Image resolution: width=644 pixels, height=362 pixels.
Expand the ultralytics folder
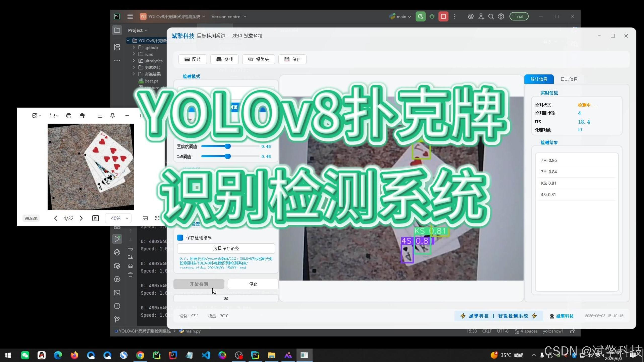[134, 61]
